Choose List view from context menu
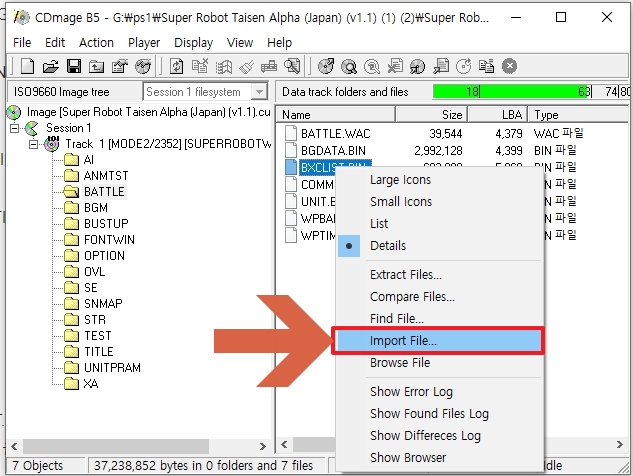633x476 pixels. click(x=440, y=224)
